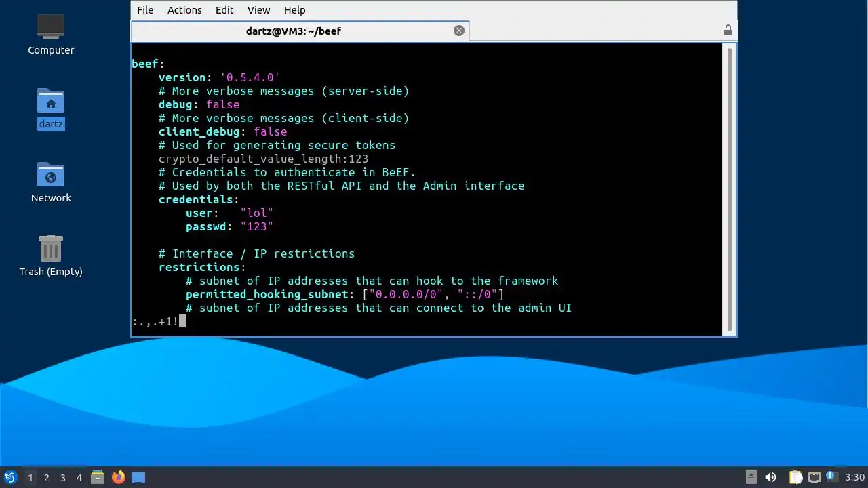Switch to workspace 3

(x=62, y=478)
